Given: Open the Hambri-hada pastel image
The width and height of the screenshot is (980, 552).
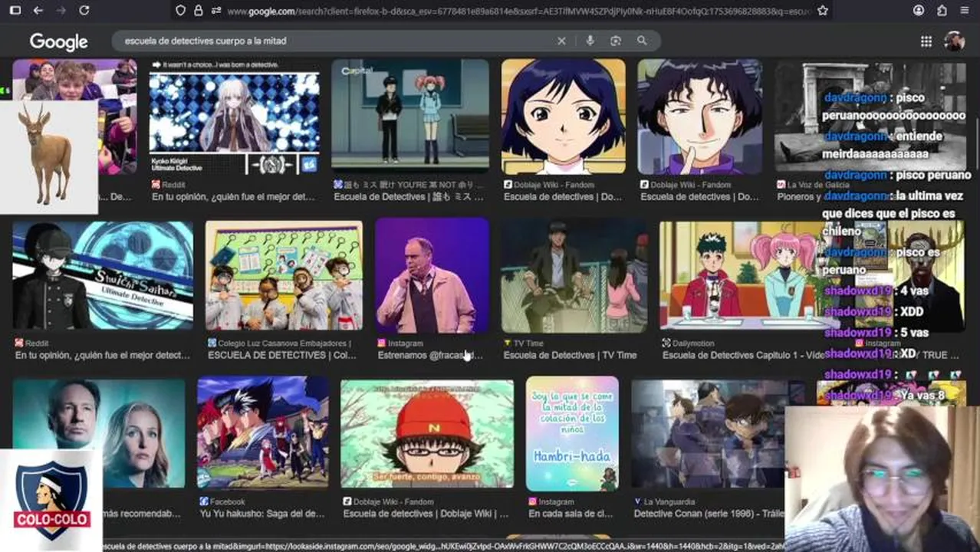Looking at the screenshot, I should click(x=573, y=434).
